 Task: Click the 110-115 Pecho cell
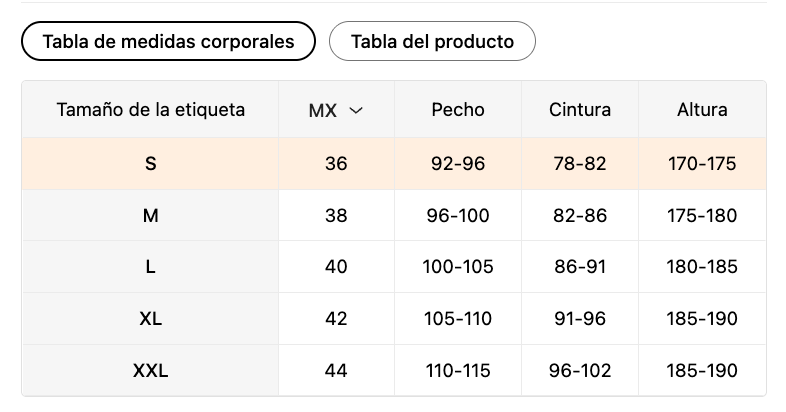pos(458,371)
